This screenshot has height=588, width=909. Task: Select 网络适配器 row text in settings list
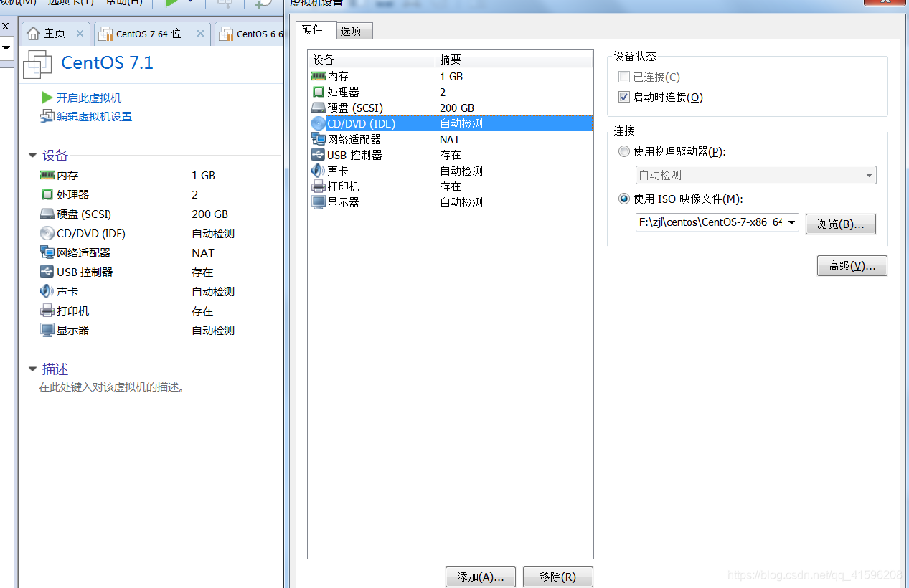click(x=354, y=139)
